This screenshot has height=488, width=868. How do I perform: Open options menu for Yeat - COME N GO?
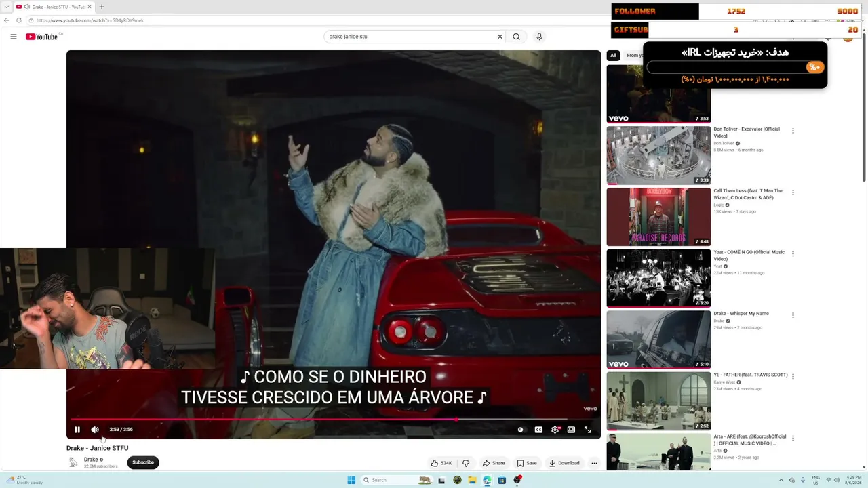tap(793, 253)
